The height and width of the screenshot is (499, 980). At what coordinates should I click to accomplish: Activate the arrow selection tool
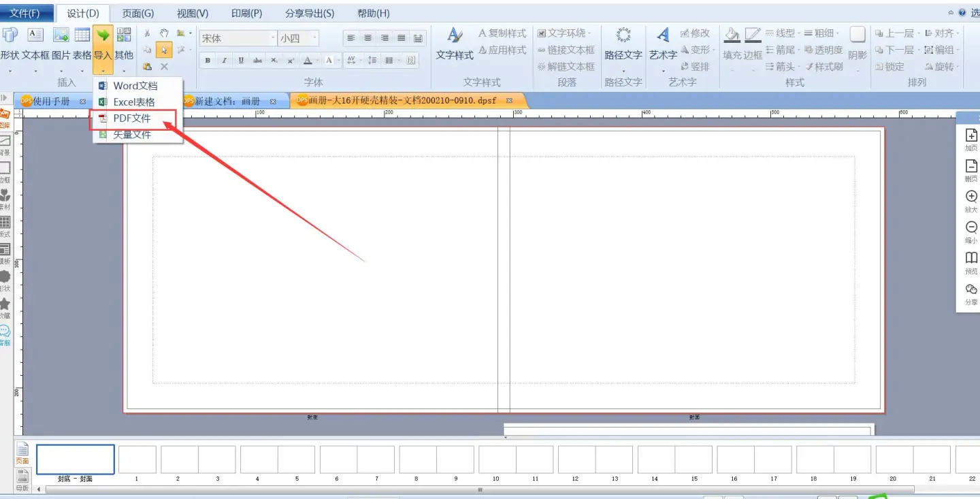pyautogui.click(x=164, y=50)
